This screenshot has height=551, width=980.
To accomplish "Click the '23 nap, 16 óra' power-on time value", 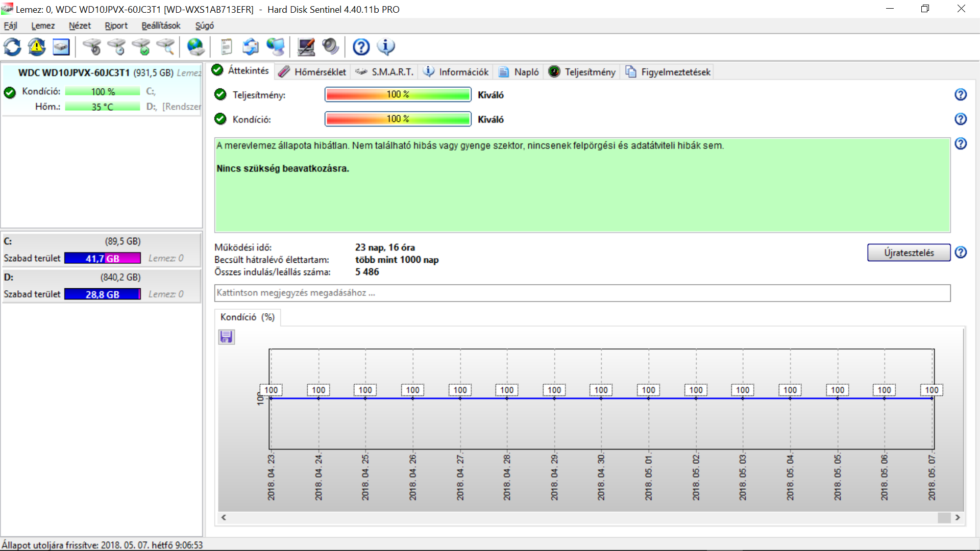I will click(x=385, y=247).
